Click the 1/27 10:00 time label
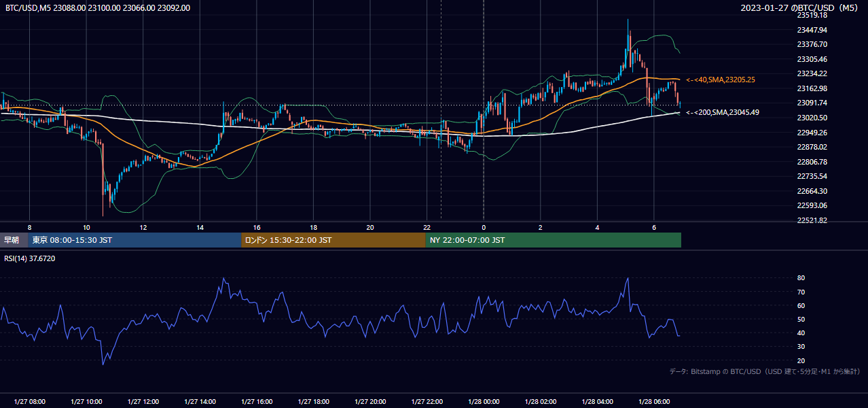This screenshot has width=868, height=408. coord(86,402)
